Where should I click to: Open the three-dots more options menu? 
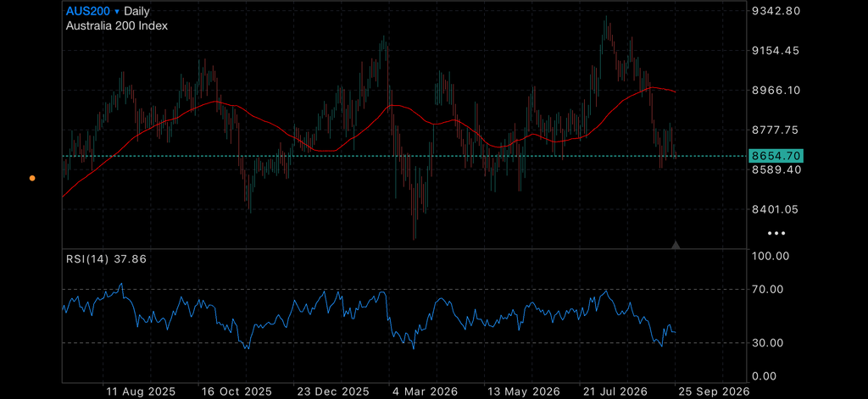tap(776, 234)
